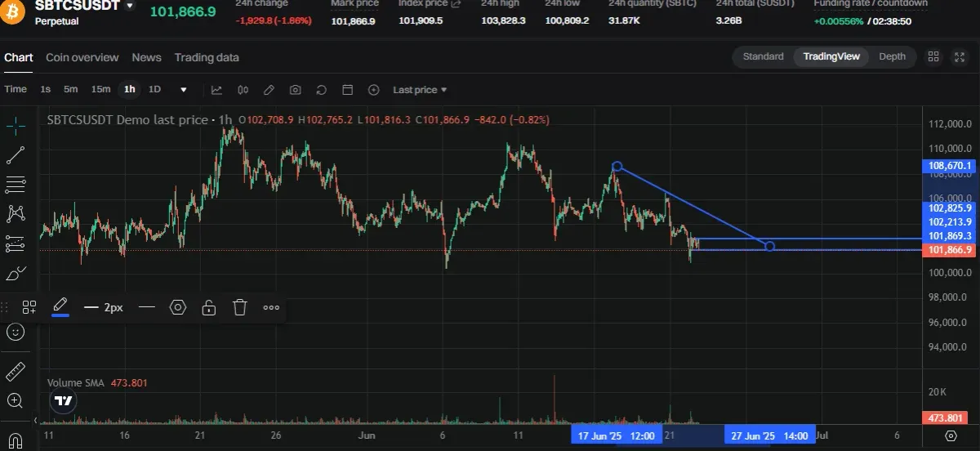Open the Fibonacci retracement tools
Image resolution: width=980 pixels, height=451 pixels.
point(16,184)
